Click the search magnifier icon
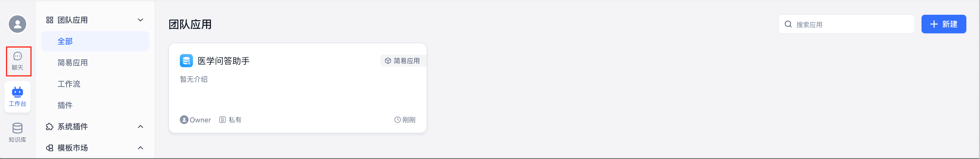 pyautogui.click(x=788, y=24)
